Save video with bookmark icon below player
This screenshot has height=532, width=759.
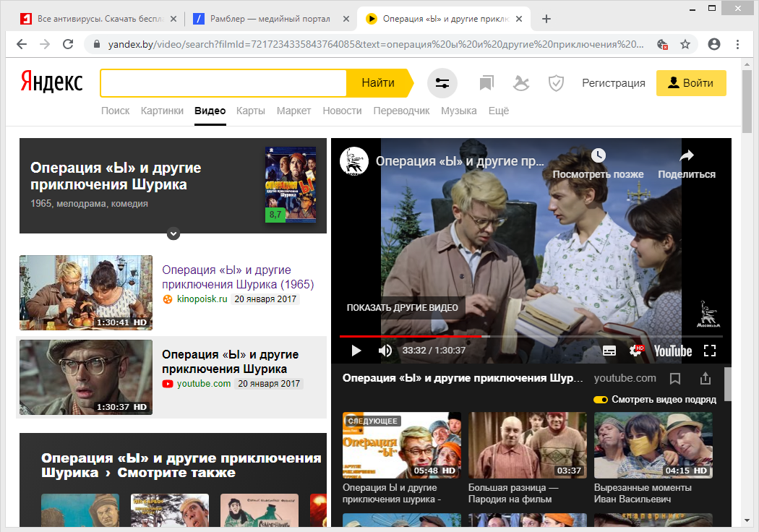coord(675,379)
